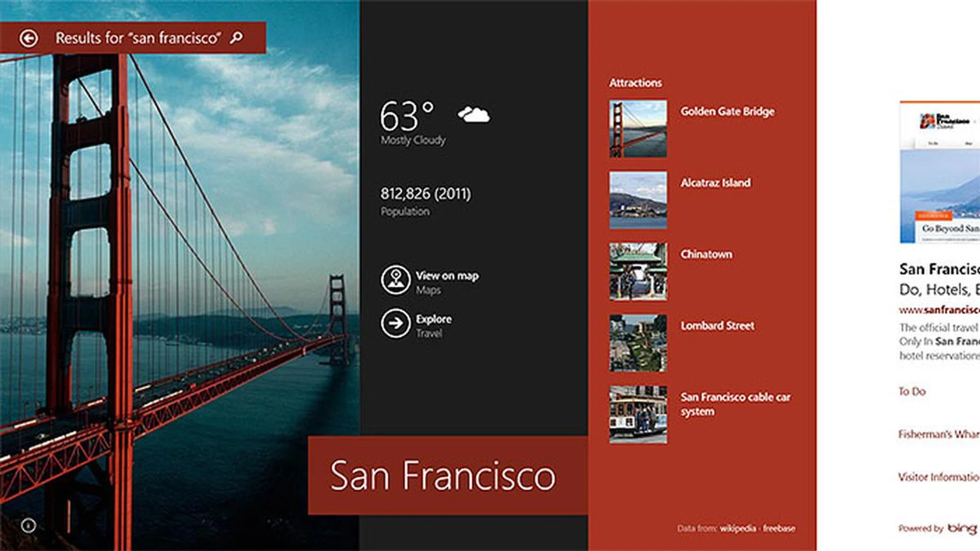Open the Visitor Information link

[939, 477]
